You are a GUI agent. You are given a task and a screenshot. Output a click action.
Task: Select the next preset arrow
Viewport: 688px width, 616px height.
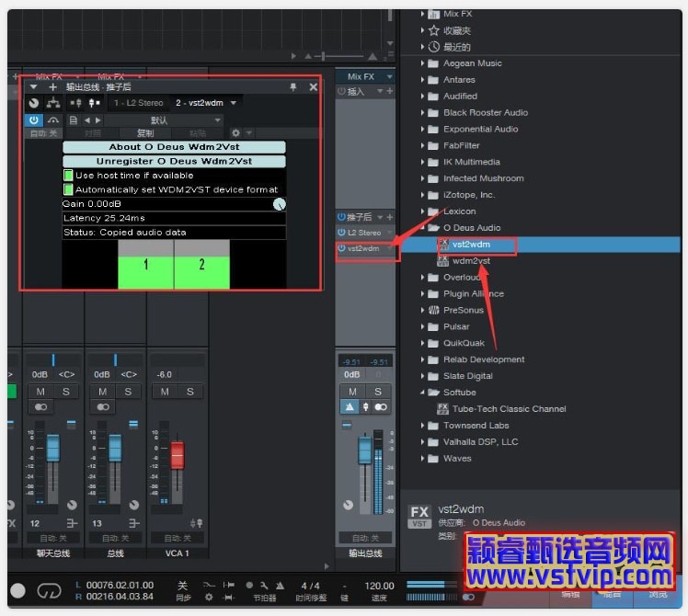coord(97,120)
